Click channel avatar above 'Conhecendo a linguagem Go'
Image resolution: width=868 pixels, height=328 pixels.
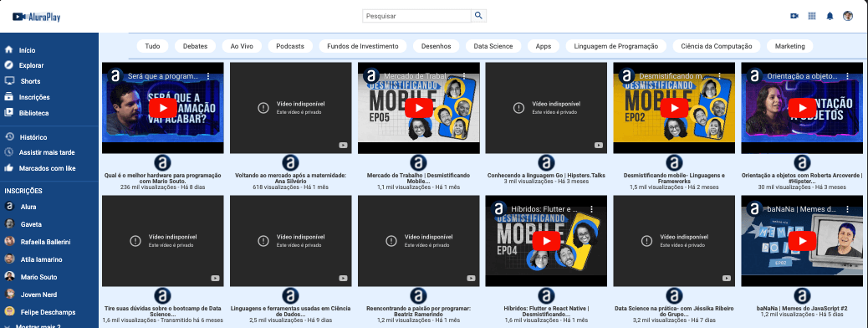click(546, 163)
